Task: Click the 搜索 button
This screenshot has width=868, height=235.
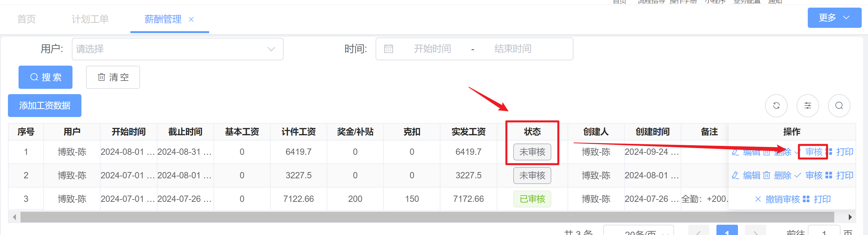Action: pyautogui.click(x=45, y=77)
